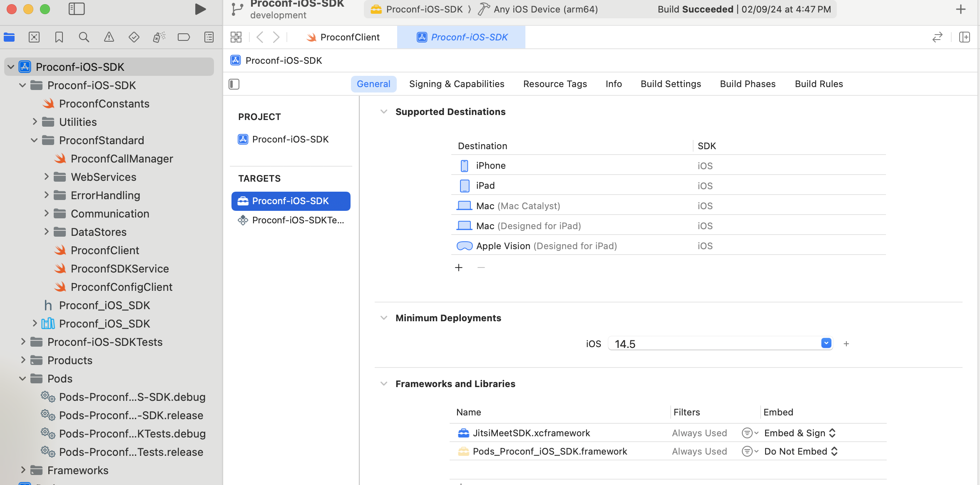Open the Test navigator
980x485 pixels.
coord(134,37)
